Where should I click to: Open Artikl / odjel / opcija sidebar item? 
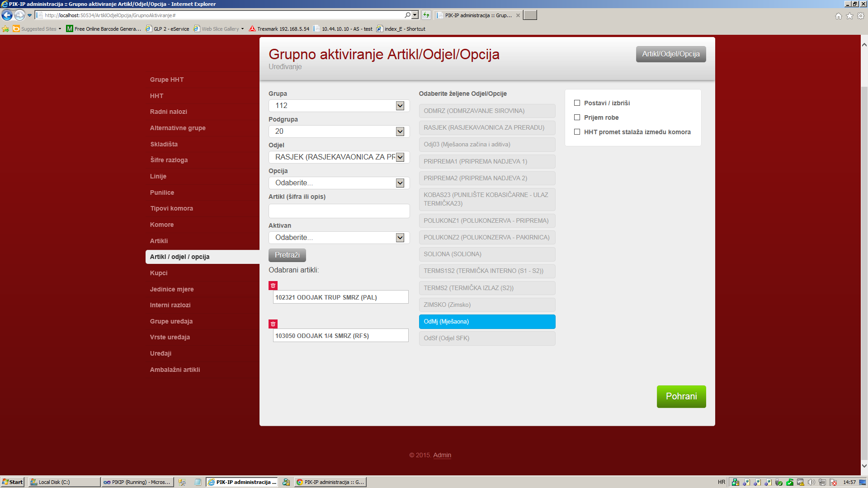click(x=203, y=257)
